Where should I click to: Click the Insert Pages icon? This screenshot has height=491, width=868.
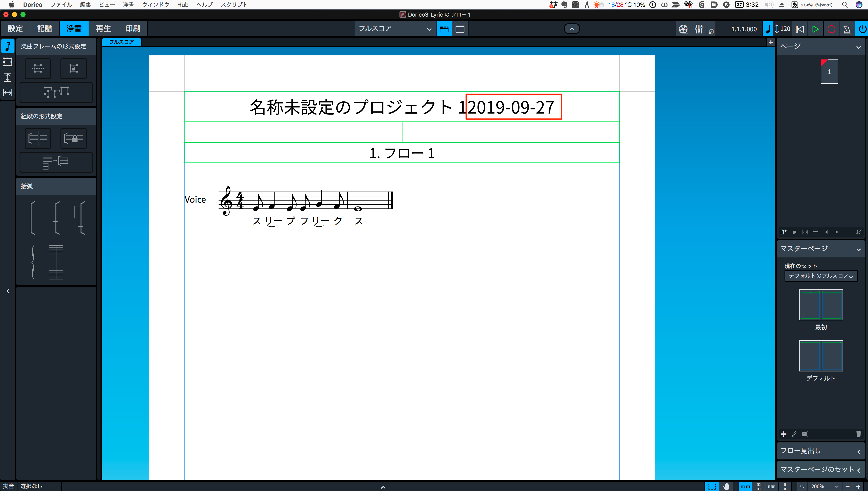coord(783,232)
